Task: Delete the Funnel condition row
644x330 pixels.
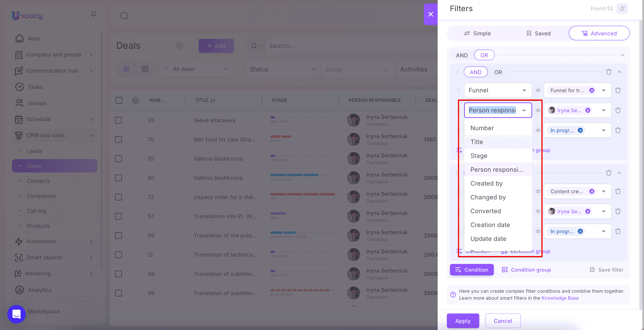Action: coord(618,90)
